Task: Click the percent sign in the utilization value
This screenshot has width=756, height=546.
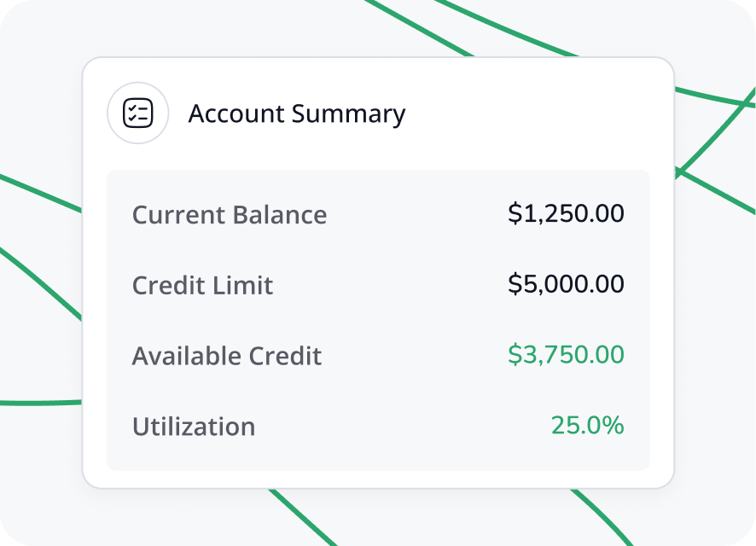Action: (614, 425)
